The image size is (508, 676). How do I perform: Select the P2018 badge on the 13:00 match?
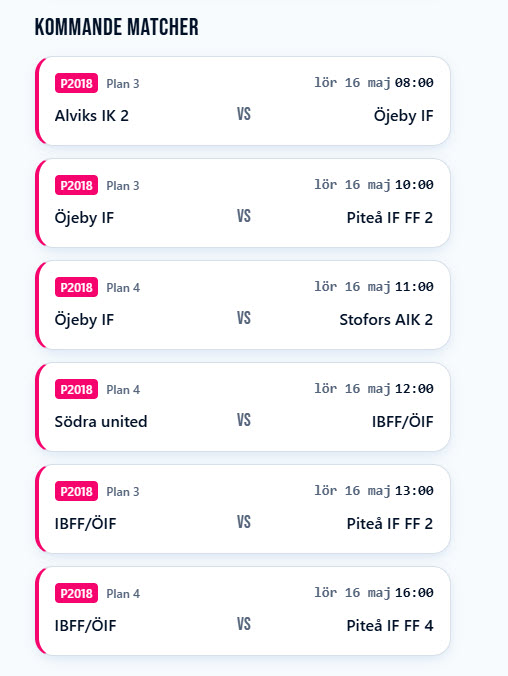click(x=76, y=491)
